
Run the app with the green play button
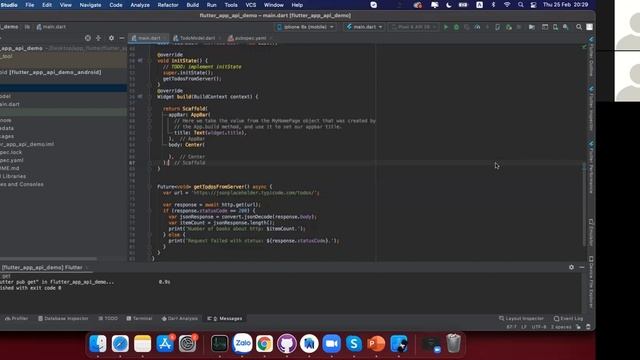(x=446, y=27)
